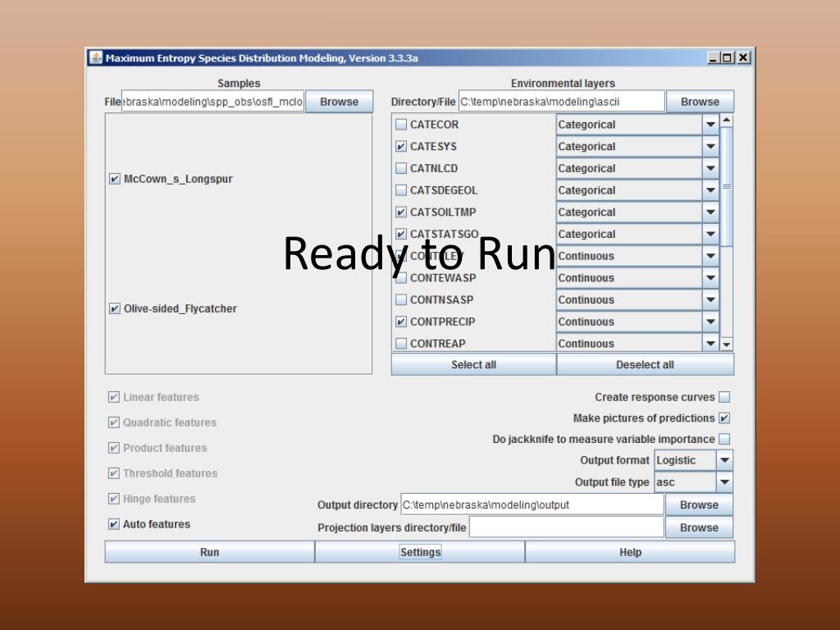Open type dropdown for CONTPRECIP layer

click(x=710, y=322)
